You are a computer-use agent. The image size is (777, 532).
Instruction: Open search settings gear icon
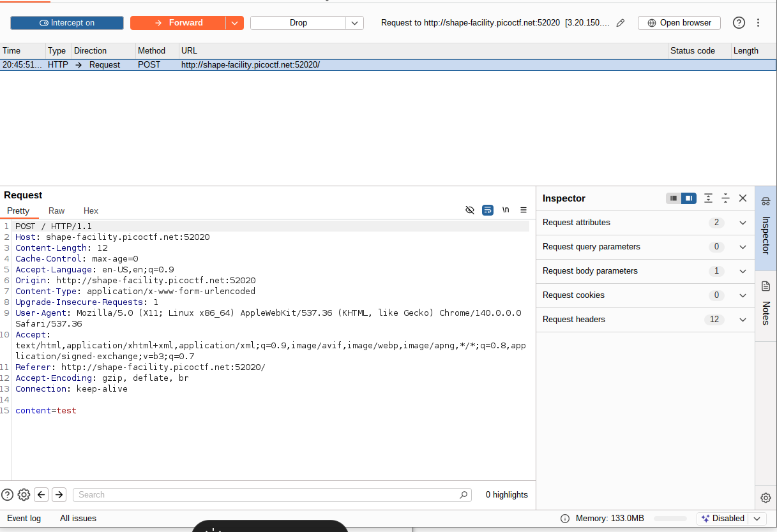click(x=24, y=494)
